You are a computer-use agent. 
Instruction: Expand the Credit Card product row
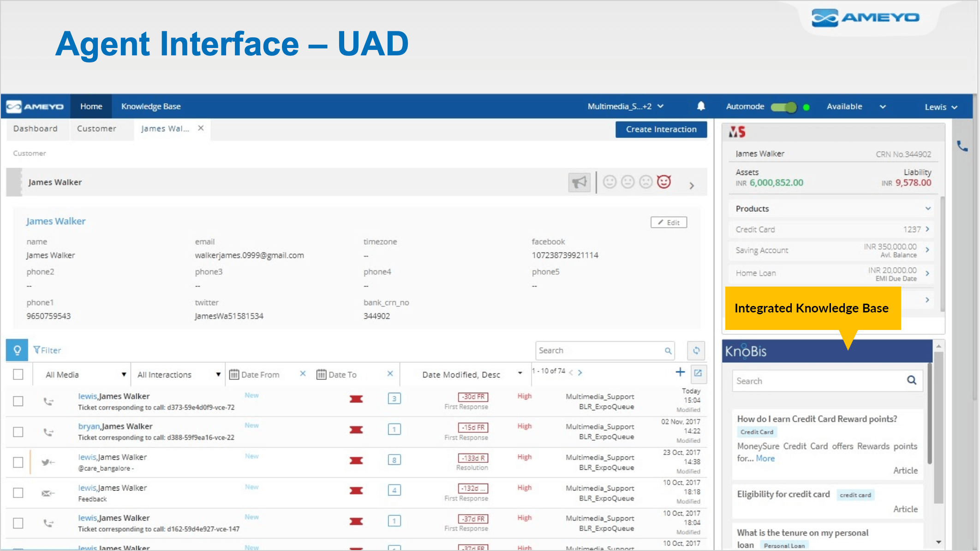point(927,229)
